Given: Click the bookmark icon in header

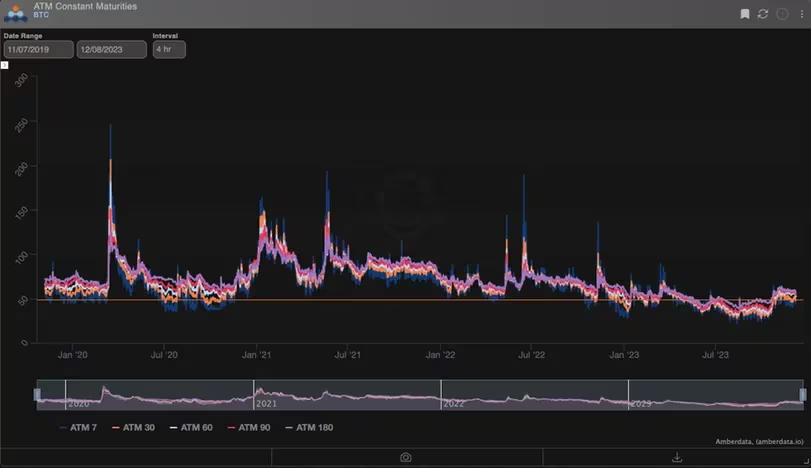Looking at the screenshot, I should 745,14.
